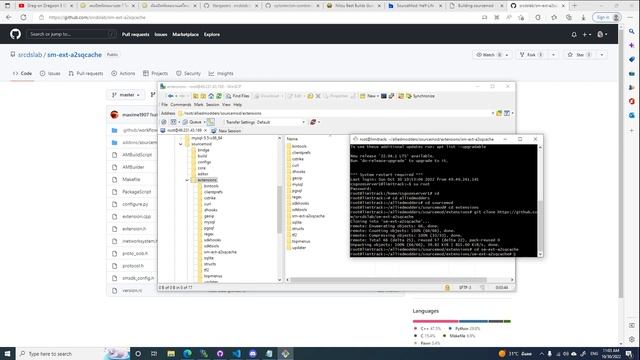This screenshot has width=640, height=360.
Task: Click delete X icon in WinSCP toolbar
Action: [x=318, y=96]
